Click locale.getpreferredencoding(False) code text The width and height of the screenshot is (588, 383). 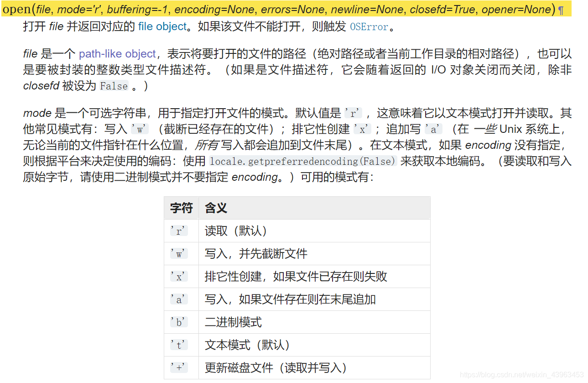click(303, 161)
